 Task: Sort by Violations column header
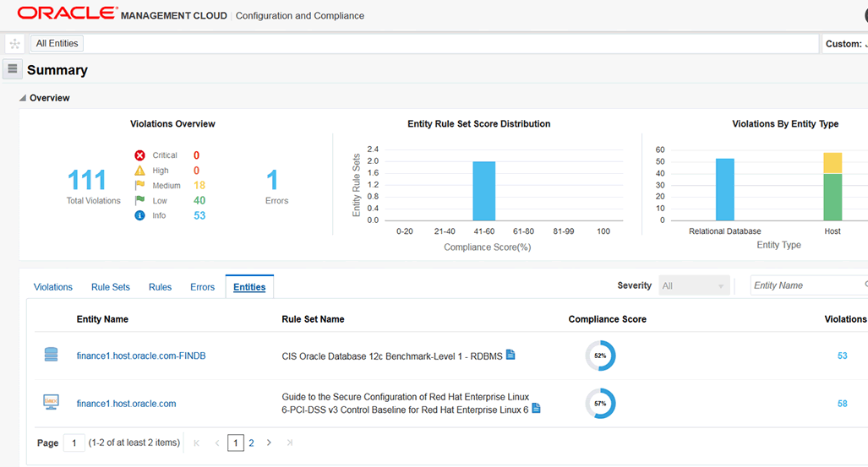tap(845, 319)
